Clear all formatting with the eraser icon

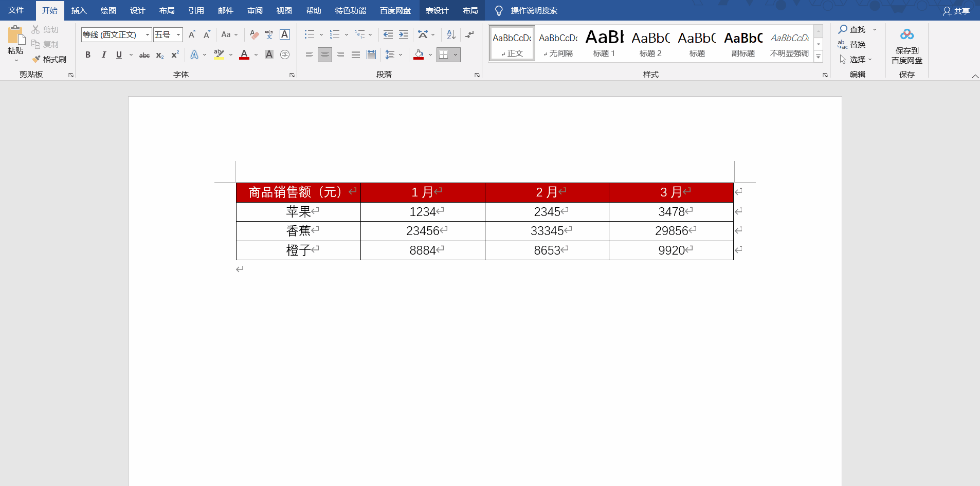point(254,34)
